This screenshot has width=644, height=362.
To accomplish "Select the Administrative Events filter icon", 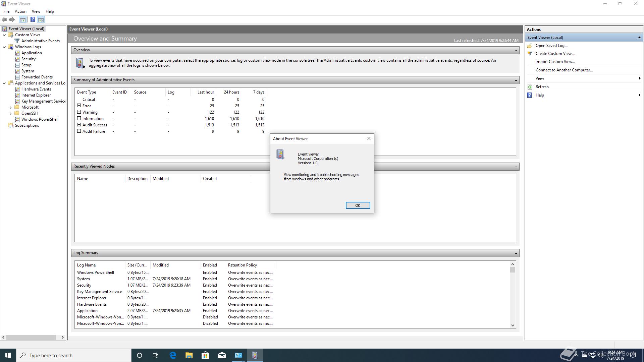I will point(17,41).
